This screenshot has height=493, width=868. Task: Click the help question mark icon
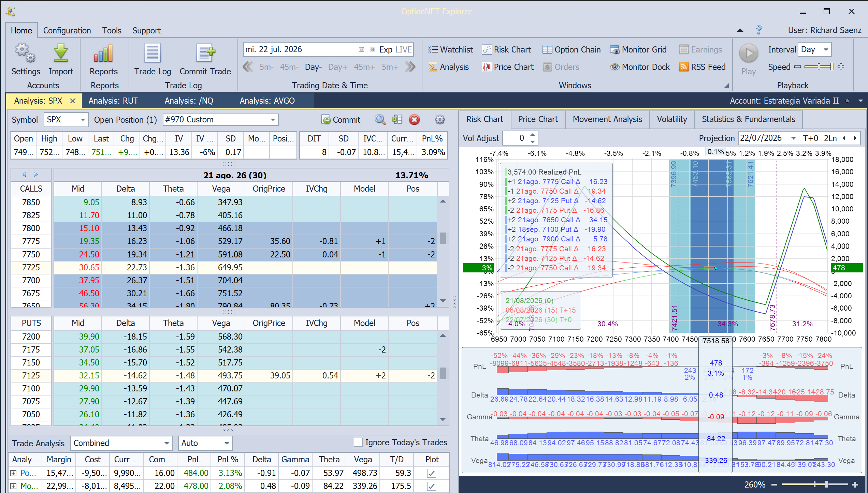(759, 30)
